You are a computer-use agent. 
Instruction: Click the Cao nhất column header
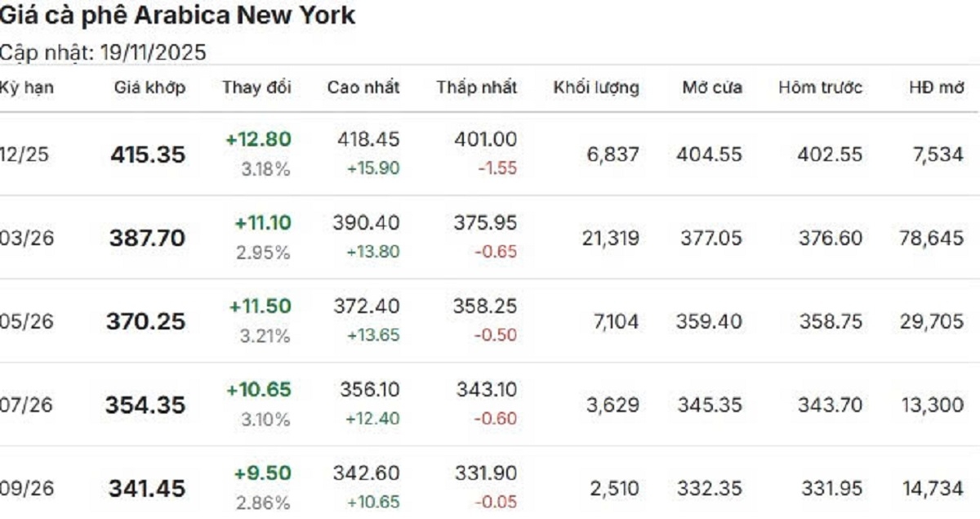pyautogui.click(x=363, y=87)
